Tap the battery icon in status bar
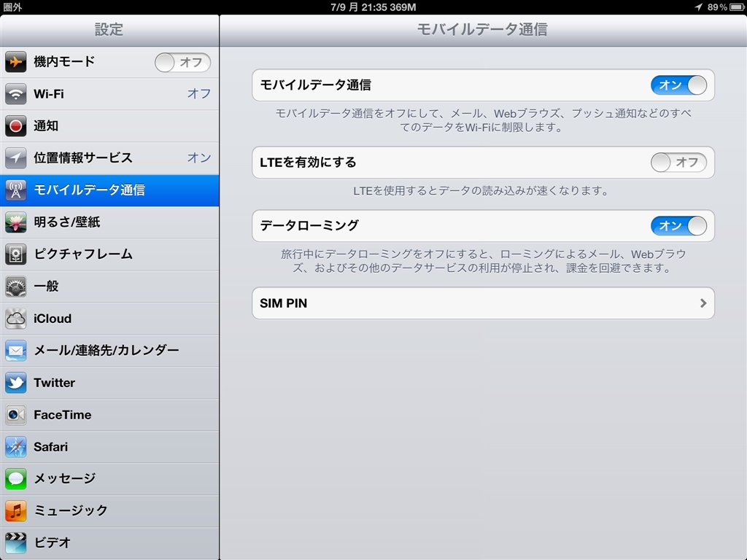 [737, 7]
